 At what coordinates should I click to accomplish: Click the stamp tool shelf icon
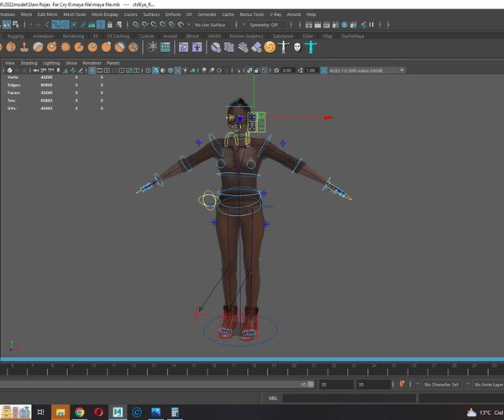[x=24, y=47]
